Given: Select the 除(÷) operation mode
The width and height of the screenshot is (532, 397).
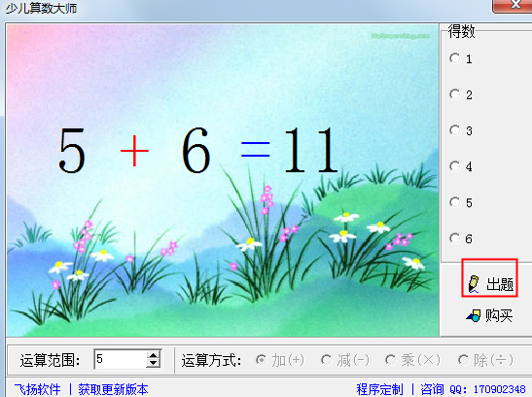Looking at the screenshot, I should tap(485, 360).
